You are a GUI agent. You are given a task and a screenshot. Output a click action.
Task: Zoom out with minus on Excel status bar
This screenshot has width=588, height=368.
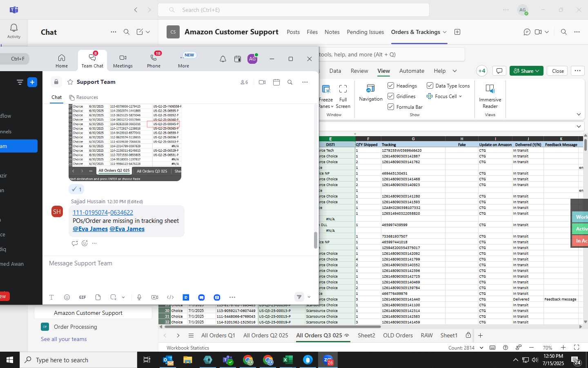point(531,348)
